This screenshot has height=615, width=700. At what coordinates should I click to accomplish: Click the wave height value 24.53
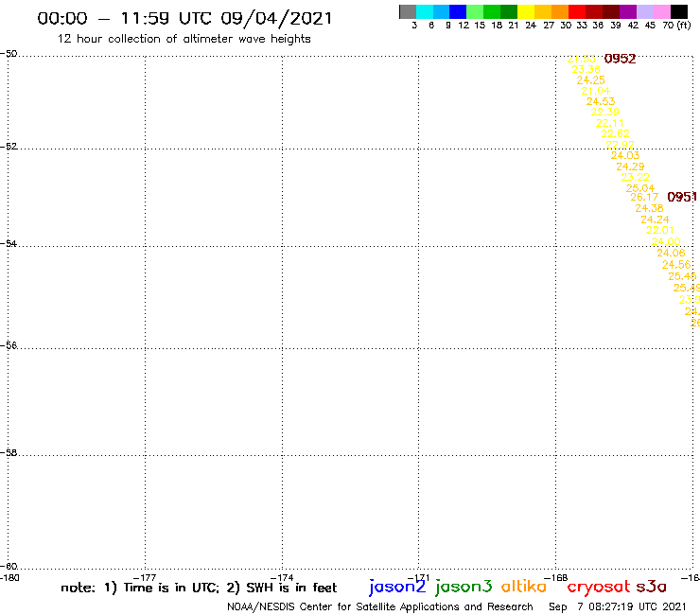coord(601,101)
